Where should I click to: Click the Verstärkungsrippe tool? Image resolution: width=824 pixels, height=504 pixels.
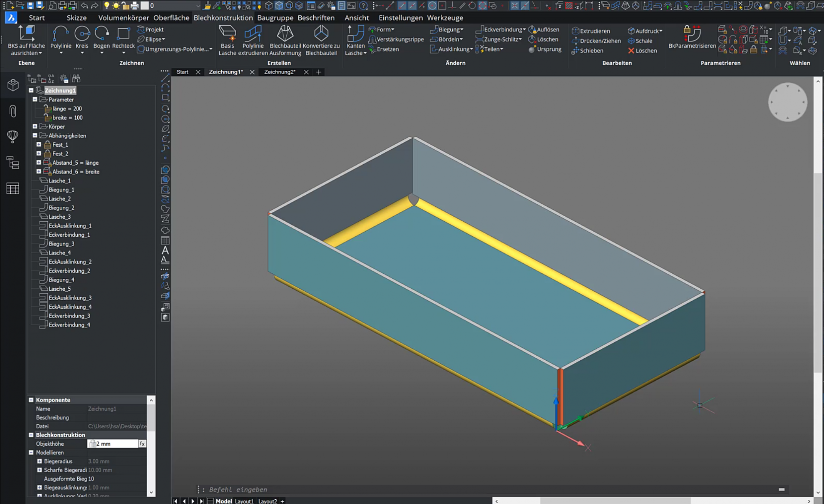(396, 39)
